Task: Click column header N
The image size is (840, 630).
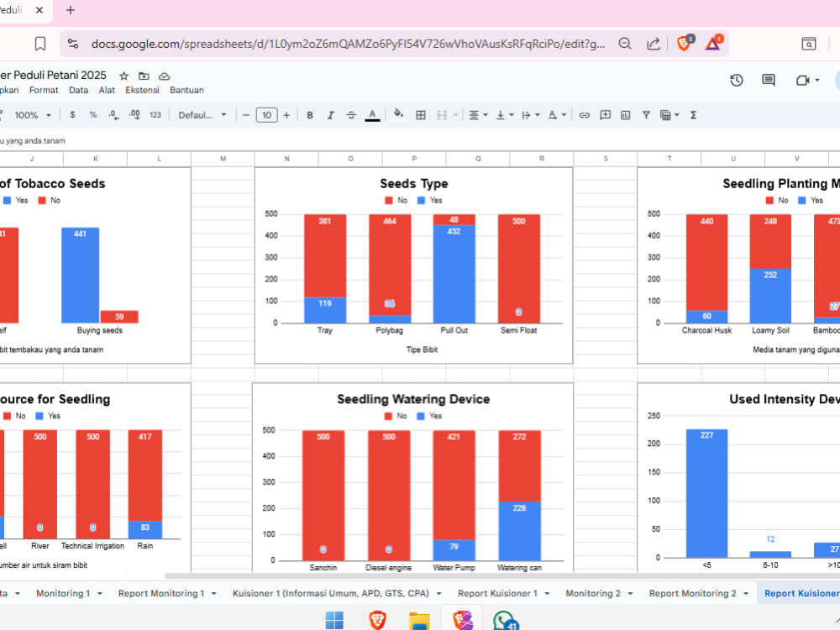Action: coord(286,159)
